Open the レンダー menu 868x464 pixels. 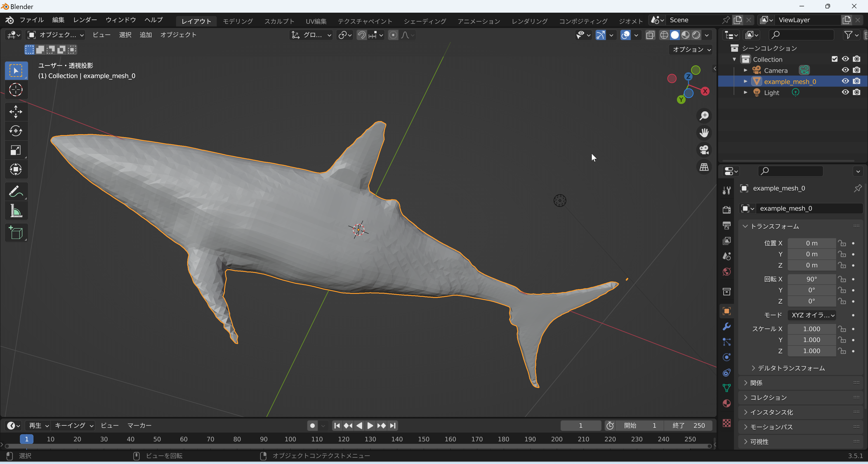tap(85, 20)
